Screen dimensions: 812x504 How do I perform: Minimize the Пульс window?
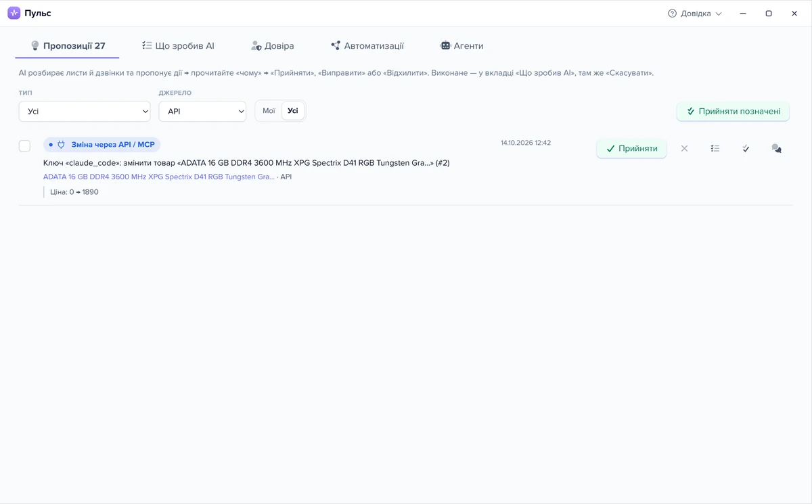click(x=743, y=14)
